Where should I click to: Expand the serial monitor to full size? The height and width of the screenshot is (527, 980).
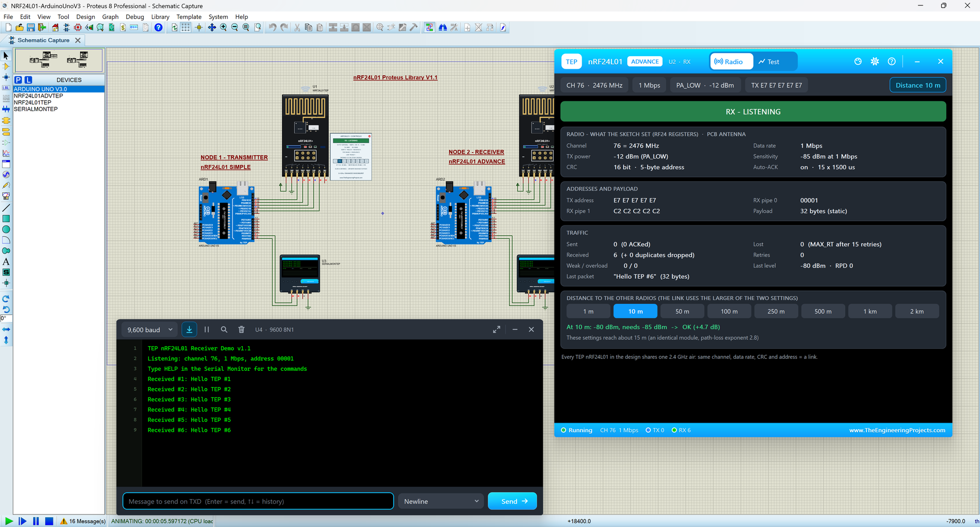pyautogui.click(x=497, y=329)
